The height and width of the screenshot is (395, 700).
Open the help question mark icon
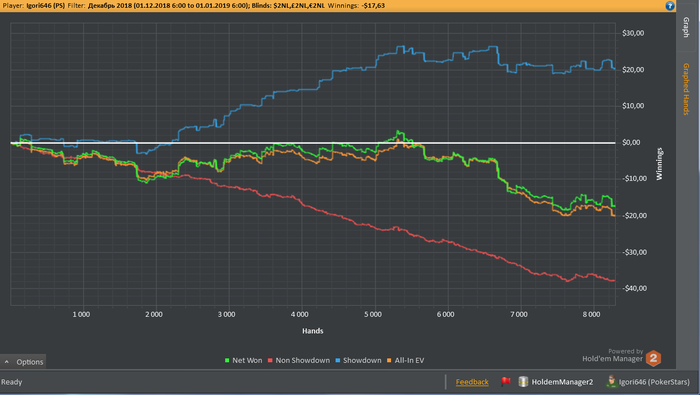click(669, 6)
